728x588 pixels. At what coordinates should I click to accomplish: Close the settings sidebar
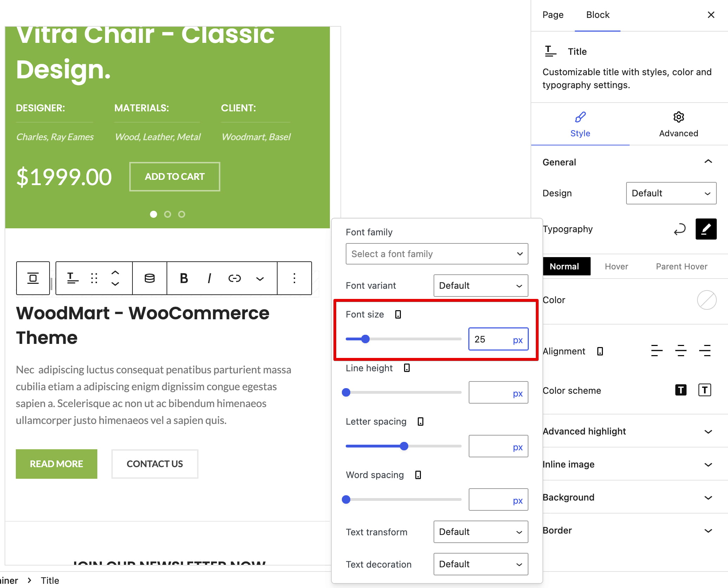711,15
